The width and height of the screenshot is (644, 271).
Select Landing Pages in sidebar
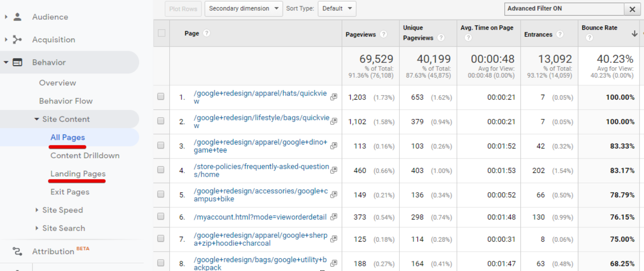(x=78, y=174)
